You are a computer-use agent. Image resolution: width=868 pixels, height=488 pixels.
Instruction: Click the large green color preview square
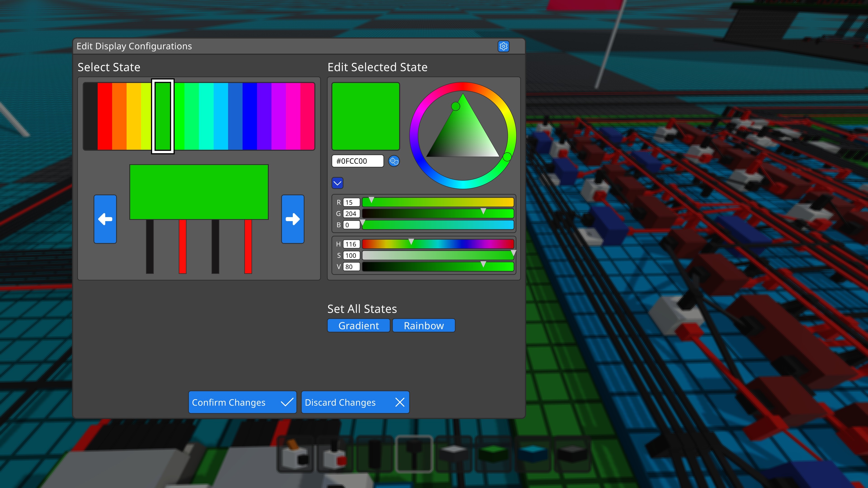pyautogui.click(x=366, y=116)
